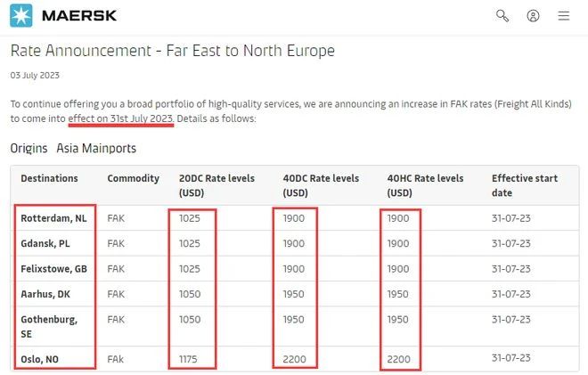Open the search magnifier icon

(502, 16)
